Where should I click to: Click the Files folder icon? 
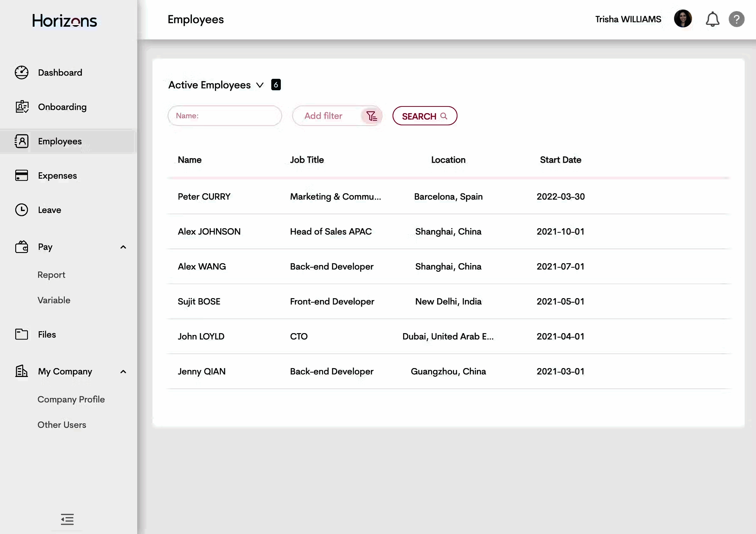22,334
